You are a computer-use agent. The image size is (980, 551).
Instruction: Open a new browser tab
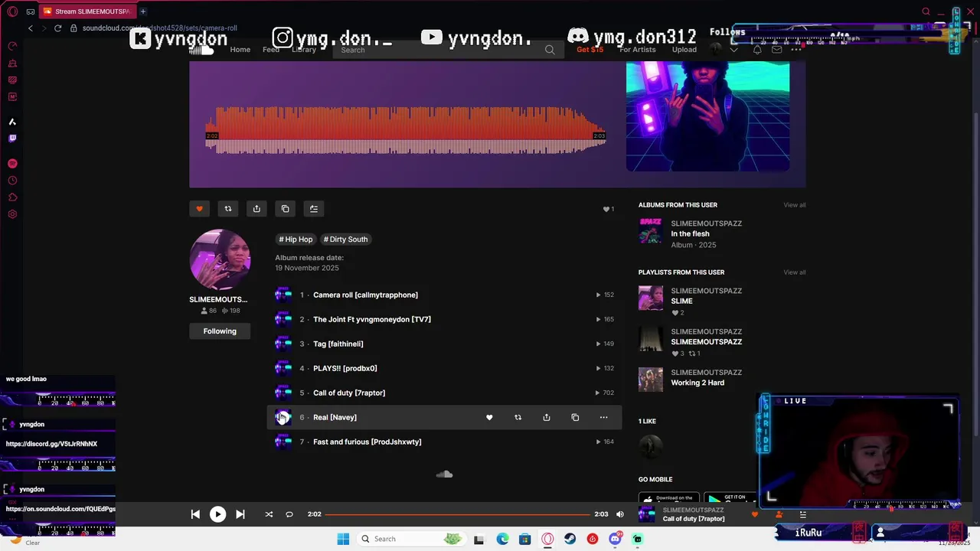pyautogui.click(x=142, y=11)
